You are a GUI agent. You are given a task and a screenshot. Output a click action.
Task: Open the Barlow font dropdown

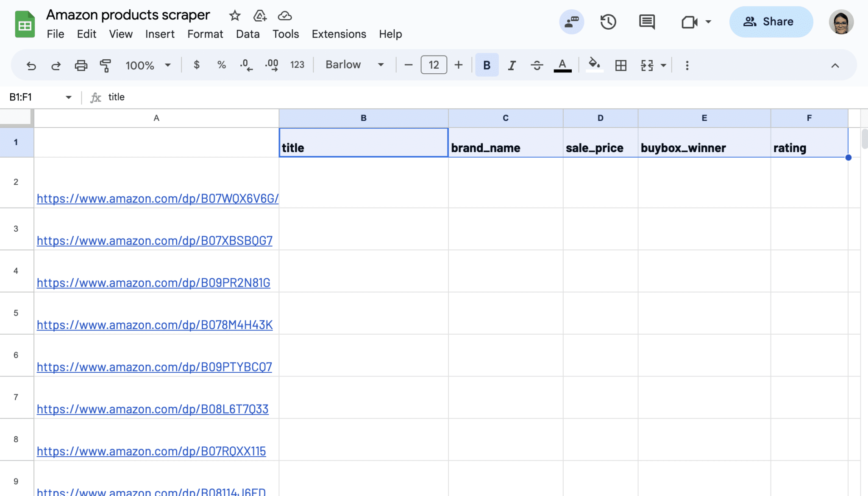pyautogui.click(x=354, y=64)
